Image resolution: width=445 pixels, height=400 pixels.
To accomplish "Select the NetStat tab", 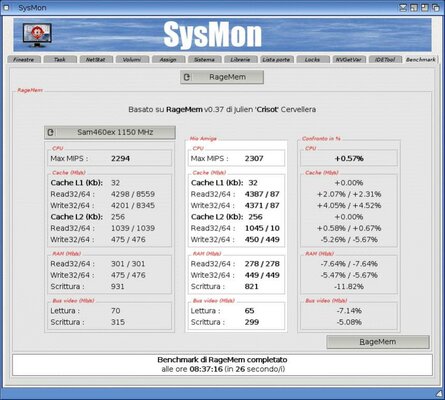I will [96, 59].
